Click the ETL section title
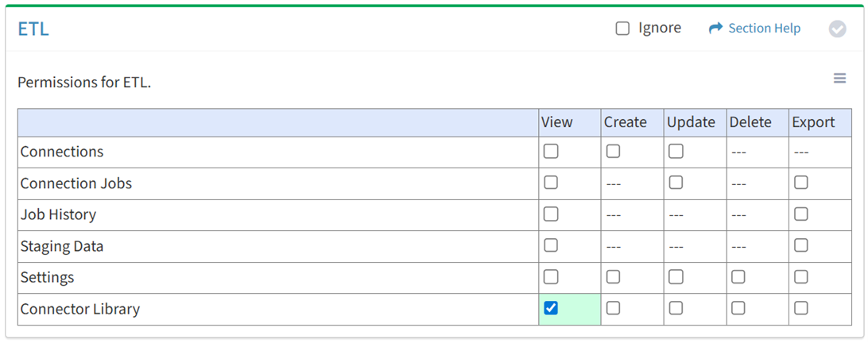The height and width of the screenshot is (343, 868). pyautogui.click(x=33, y=29)
